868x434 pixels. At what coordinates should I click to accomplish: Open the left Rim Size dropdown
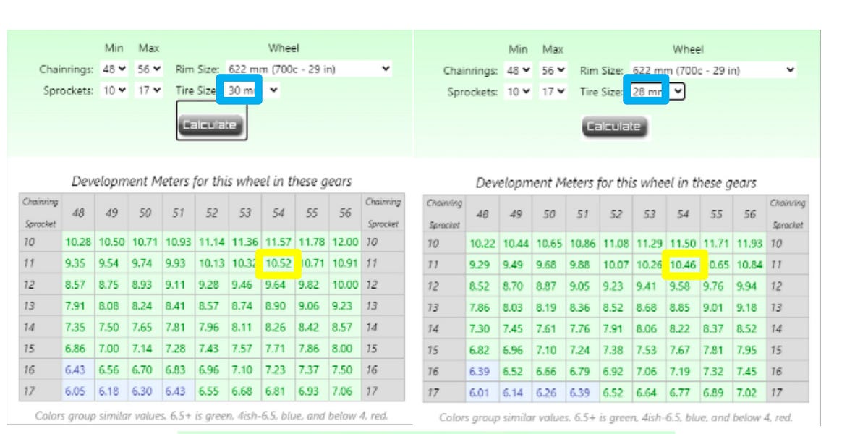309,69
